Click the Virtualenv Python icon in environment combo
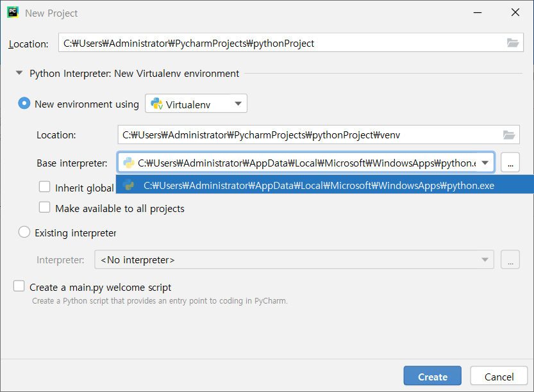 pos(156,104)
